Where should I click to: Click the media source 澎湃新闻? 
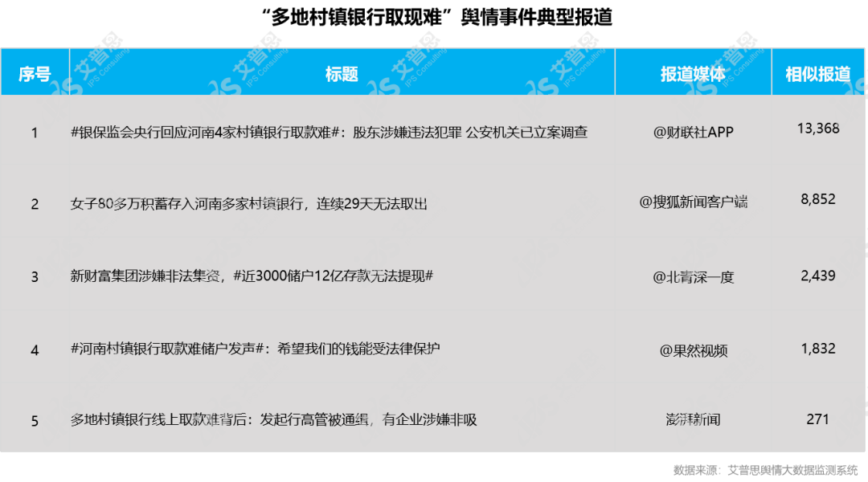point(692,420)
